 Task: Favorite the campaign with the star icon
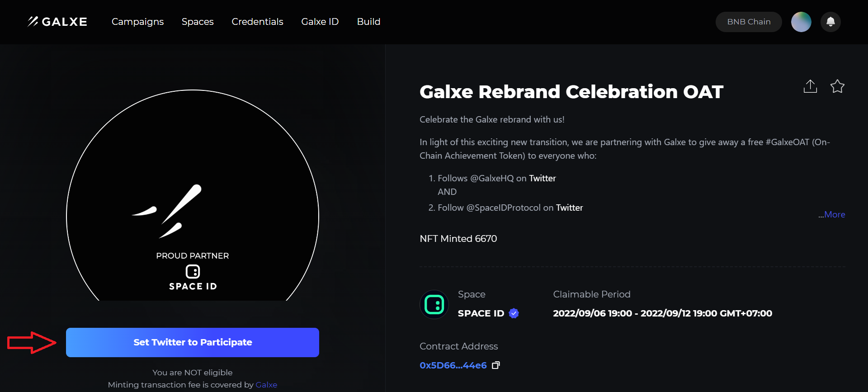(x=837, y=86)
